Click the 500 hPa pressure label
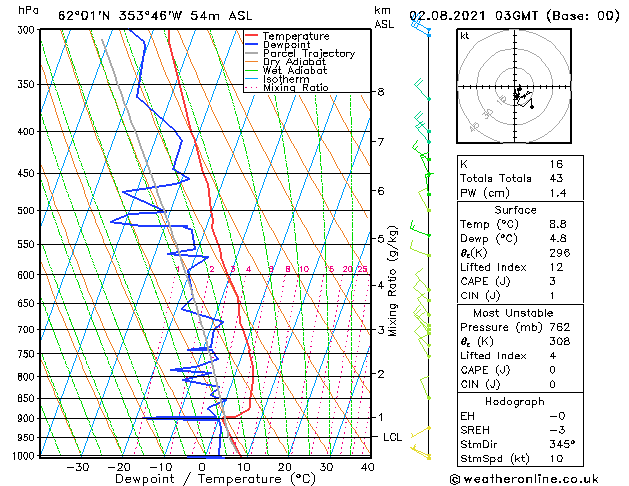The height and width of the screenshot is (486, 629). pos(26,211)
